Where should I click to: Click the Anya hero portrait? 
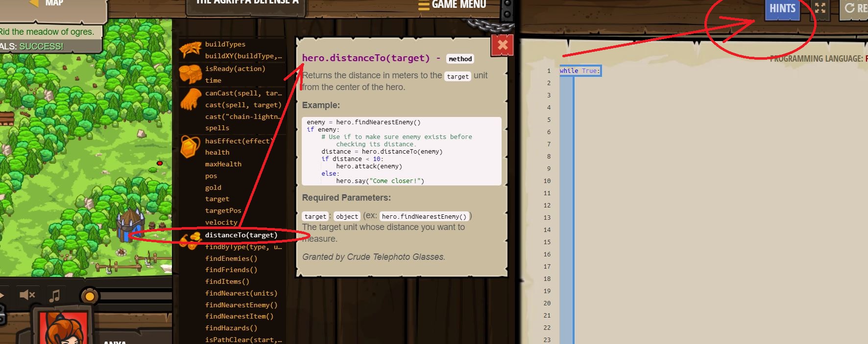point(63,328)
